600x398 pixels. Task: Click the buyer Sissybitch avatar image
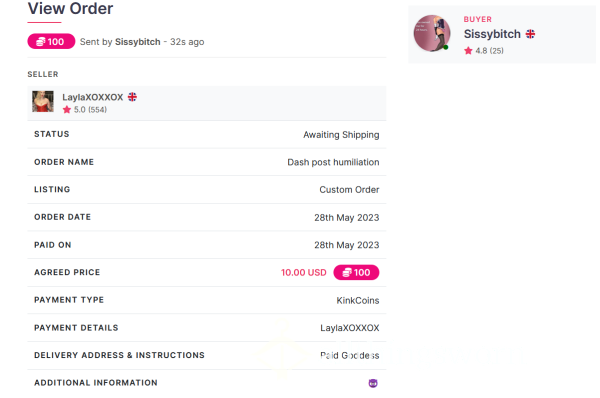click(432, 33)
